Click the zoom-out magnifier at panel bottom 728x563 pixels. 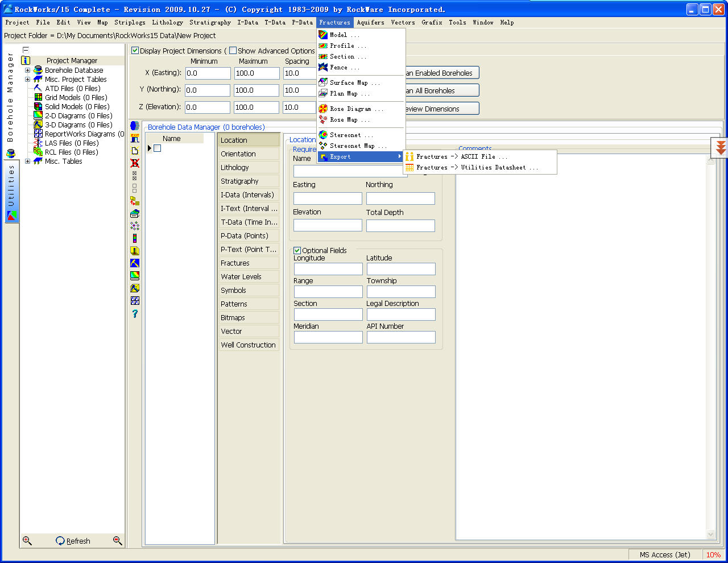pyautogui.click(x=118, y=541)
